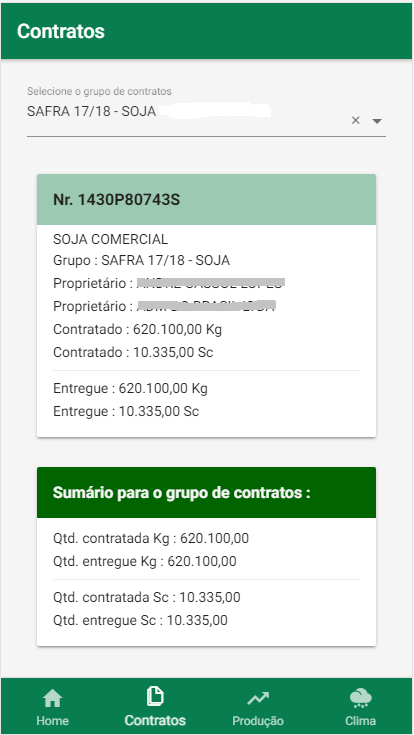Click Entregue 10.335,00 Sc line
Viewport: 414px width, 735px height.
point(126,412)
